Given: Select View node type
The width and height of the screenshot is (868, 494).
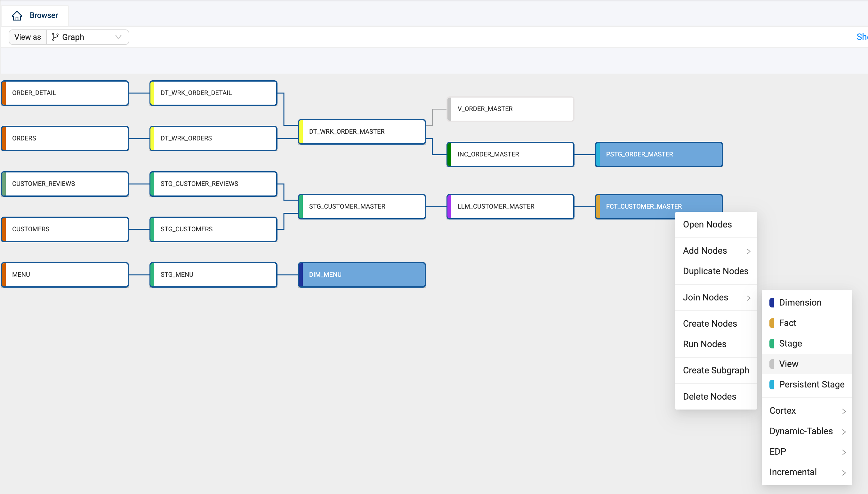Looking at the screenshot, I should 788,364.
